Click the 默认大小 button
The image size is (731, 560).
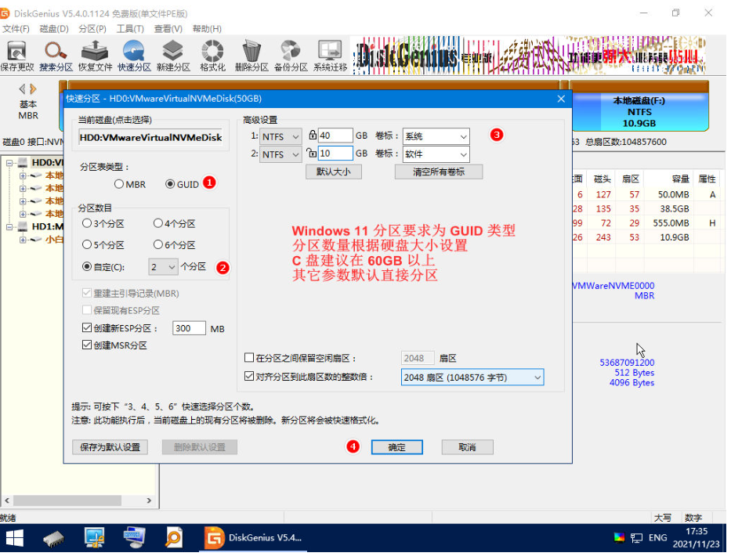pyautogui.click(x=333, y=172)
